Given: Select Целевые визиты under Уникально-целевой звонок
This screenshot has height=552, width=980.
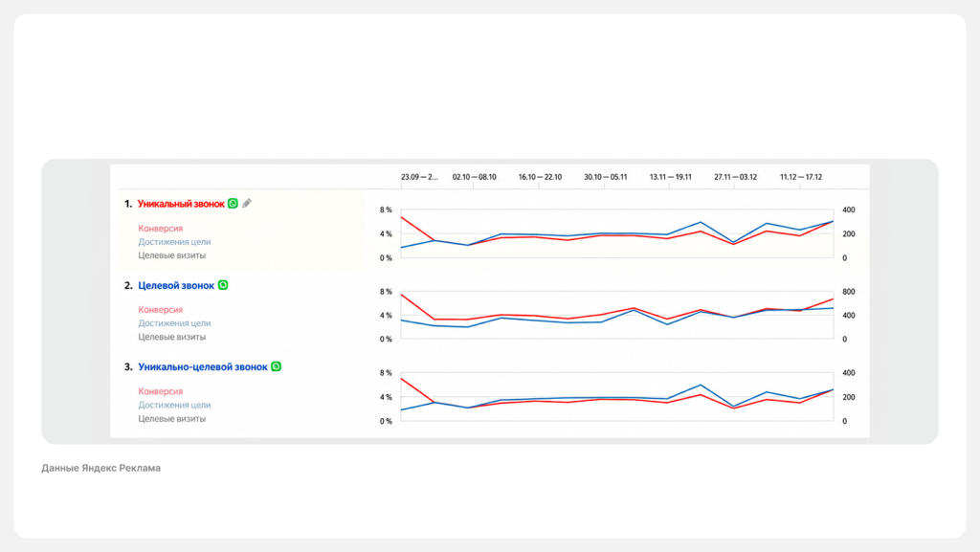Looking at the screenshot, I should 172,419.
